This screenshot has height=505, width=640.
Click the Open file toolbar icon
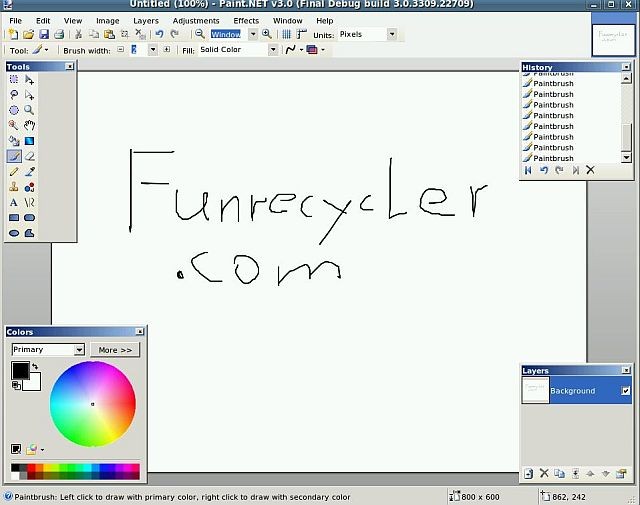point(28,34)
